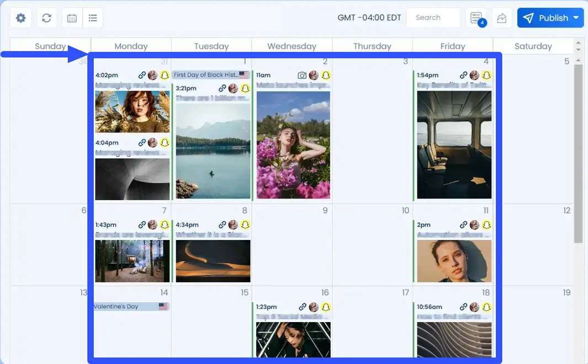Click Snapchat icon on Tuesday 3:21pm post
This screenshot has height=364, width=588.
pyautogui.click(x=245, y=88)
